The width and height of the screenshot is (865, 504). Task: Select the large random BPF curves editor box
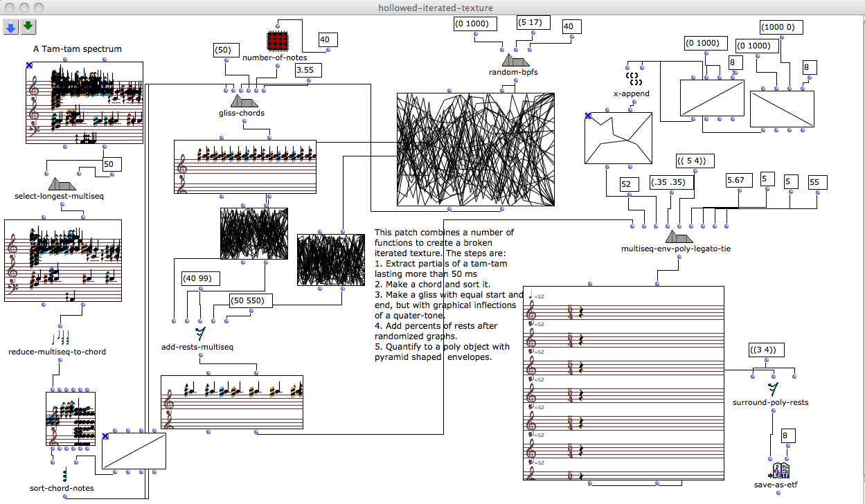476,149
